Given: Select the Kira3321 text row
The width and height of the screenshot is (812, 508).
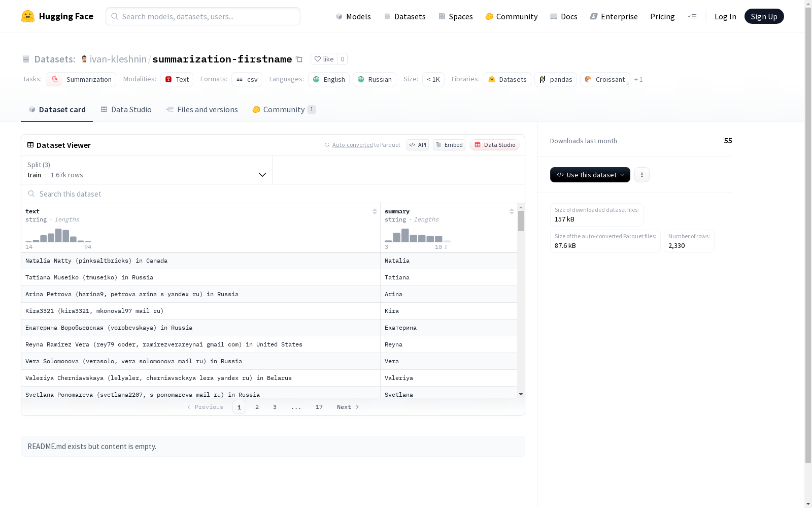Looking at the screenshot, I should click(x=200, y=311).
